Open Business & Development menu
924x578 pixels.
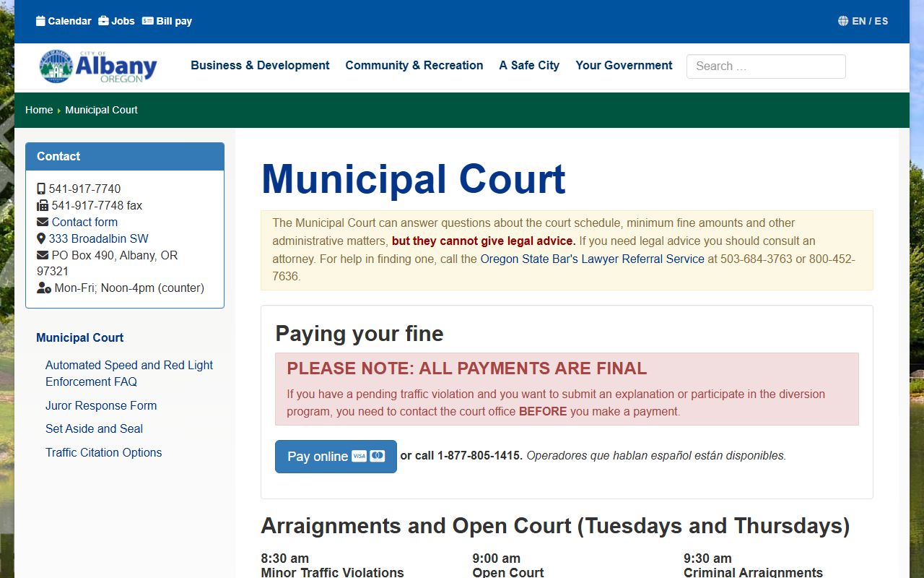[260, 65]
